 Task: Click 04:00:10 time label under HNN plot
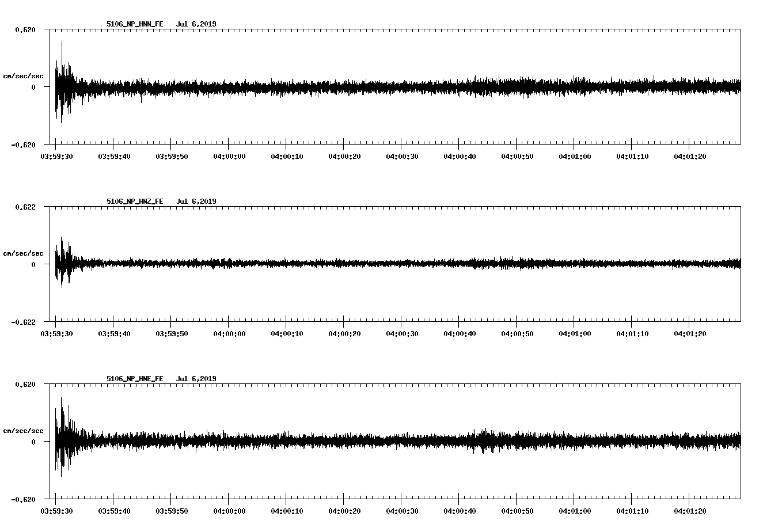(x=287, y=156)
